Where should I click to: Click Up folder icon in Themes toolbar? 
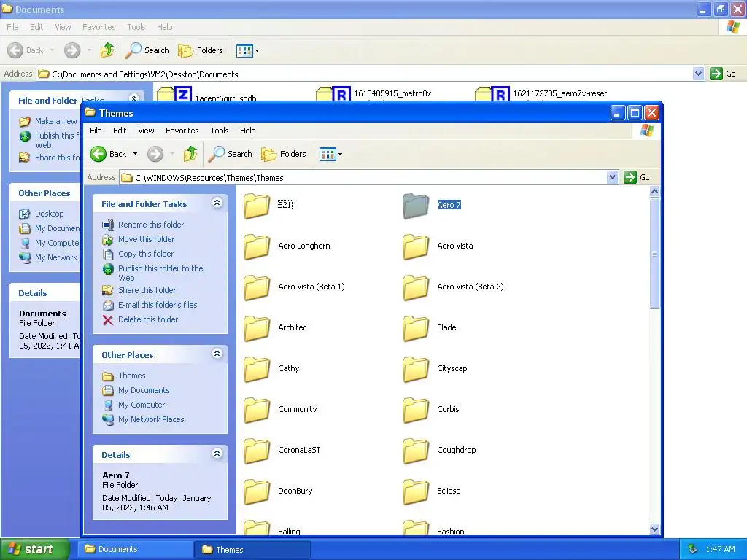click(x=190, y=154)
